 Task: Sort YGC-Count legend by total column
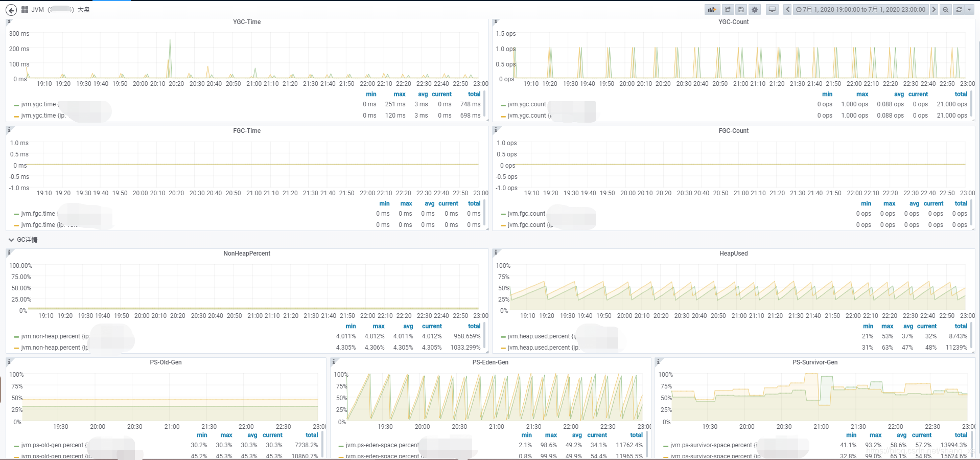pos(961,94)
